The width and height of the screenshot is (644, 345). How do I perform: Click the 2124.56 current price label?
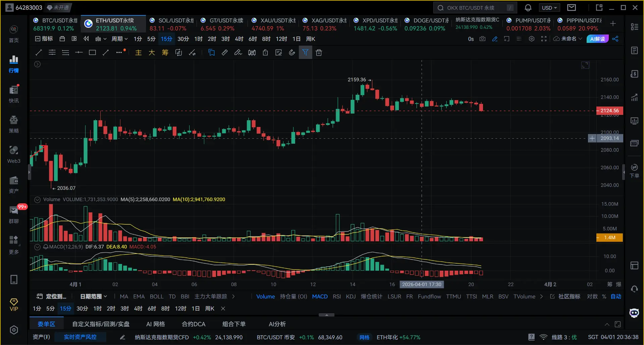pyautogui.click(x=609, y=111)
